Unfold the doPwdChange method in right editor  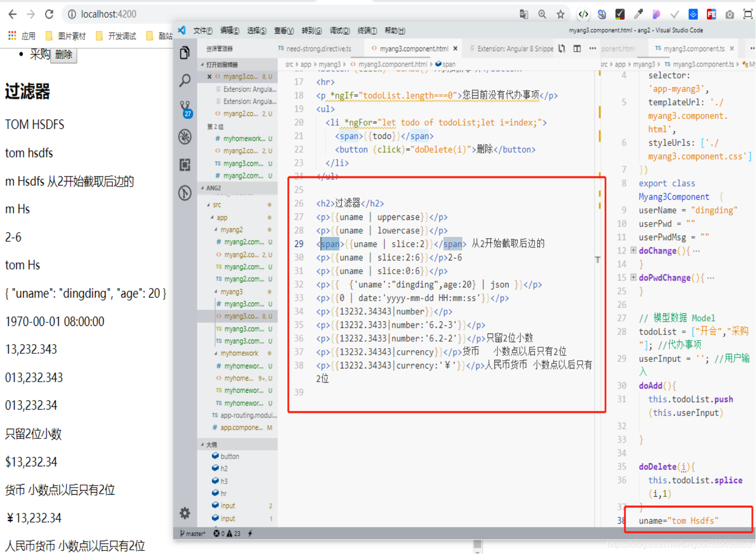coord(633,277)
